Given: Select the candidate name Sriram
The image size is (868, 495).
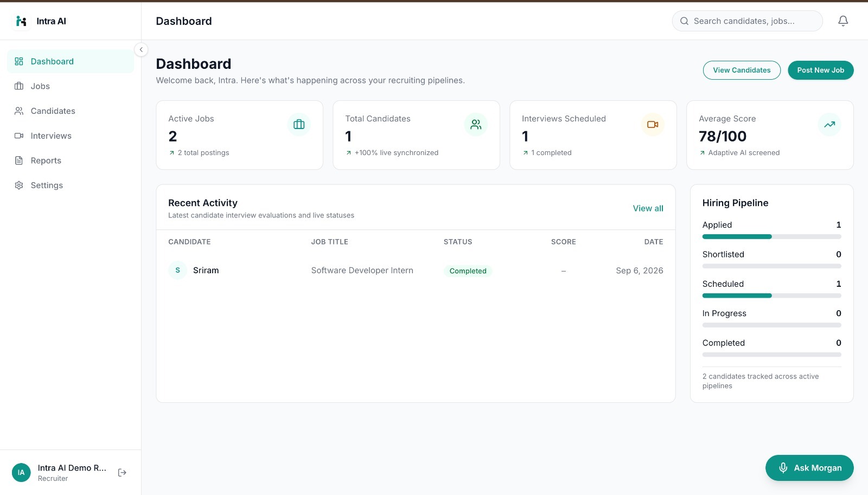Looking at the screenshot, I should pyautogui.click(x=206, y=271).
